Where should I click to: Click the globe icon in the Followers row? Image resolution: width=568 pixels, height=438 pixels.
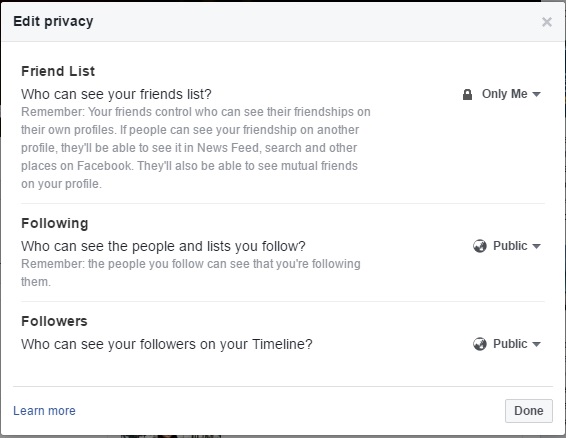coord(480,344)
